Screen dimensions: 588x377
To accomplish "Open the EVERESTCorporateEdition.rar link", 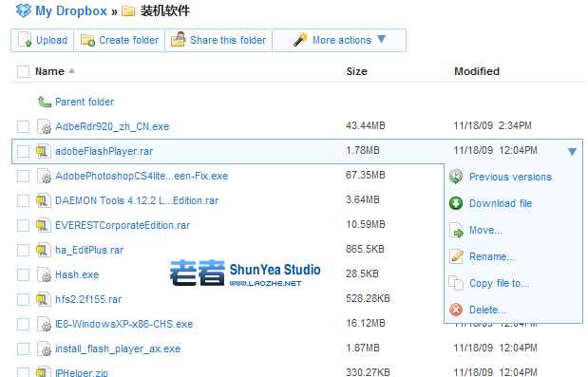I will point(123,226).
